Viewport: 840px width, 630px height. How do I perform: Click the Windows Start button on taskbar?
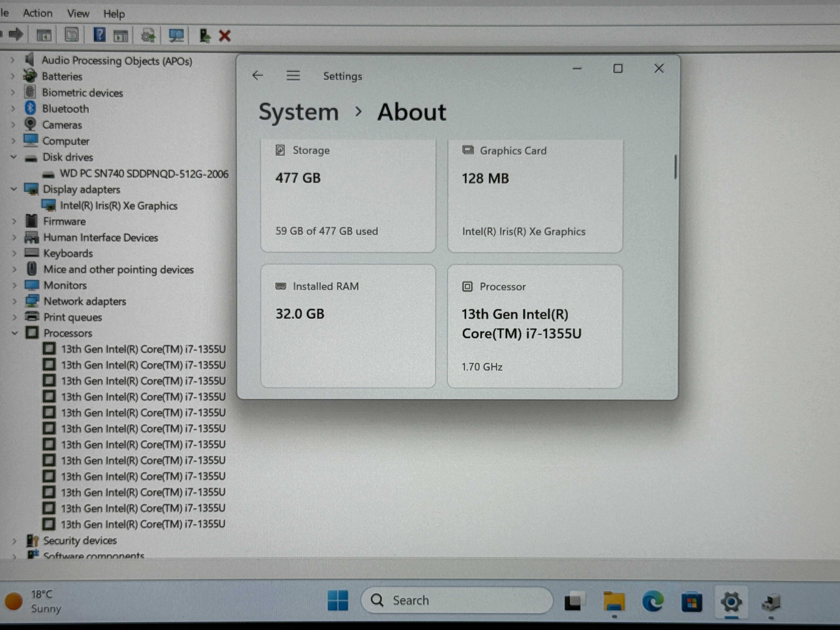tap(337, 600)
